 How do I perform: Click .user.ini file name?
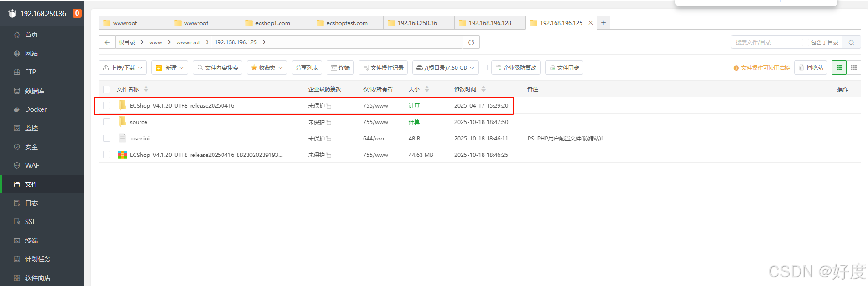click(x=140, y=139)
